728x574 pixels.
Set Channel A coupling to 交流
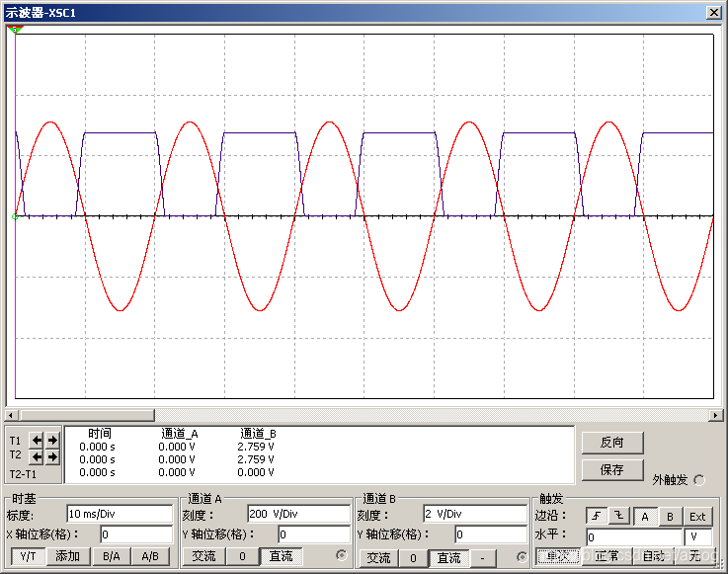pos(203,556)
